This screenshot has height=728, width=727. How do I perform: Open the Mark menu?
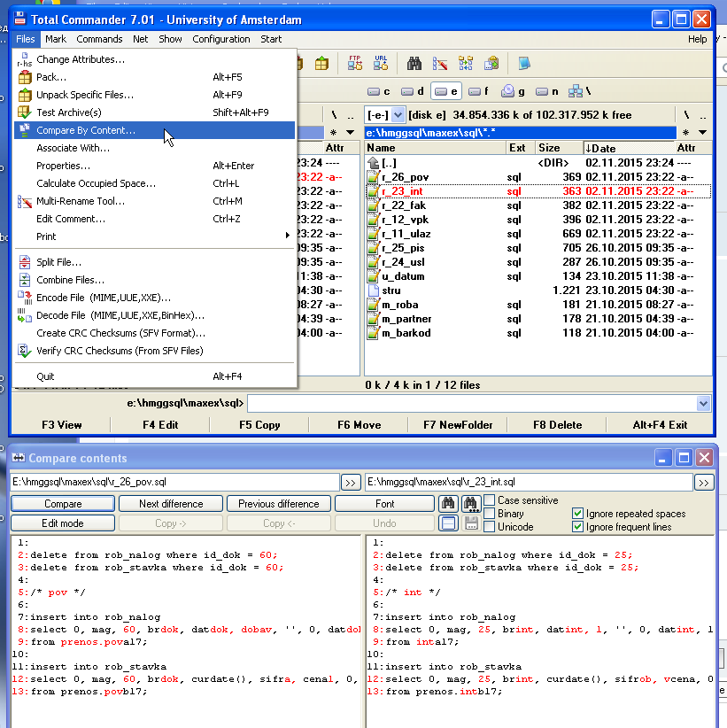tap(56, 39)
